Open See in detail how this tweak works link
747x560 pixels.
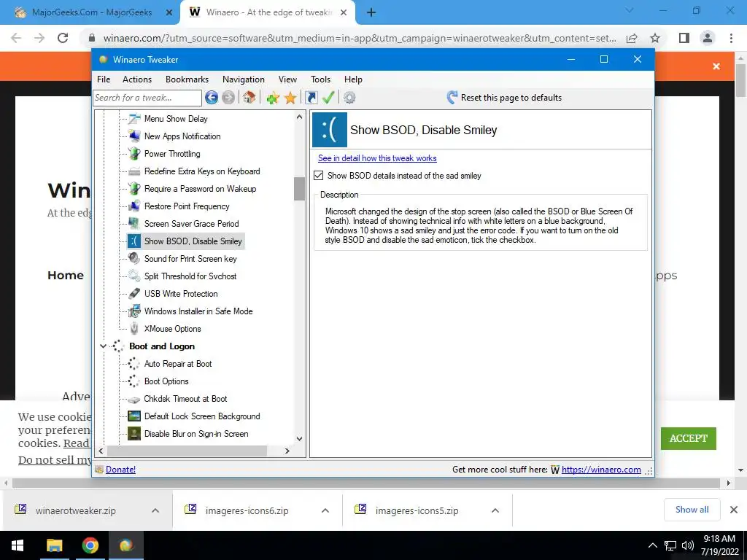377,158
